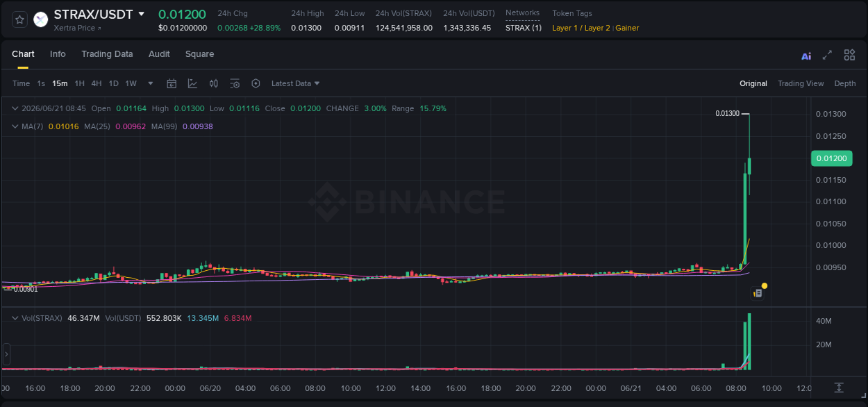The width and height of the screenshot is (868, 407).
Task: Open the multi-chart grid layout icon
Action: click(x=849, y=55)
